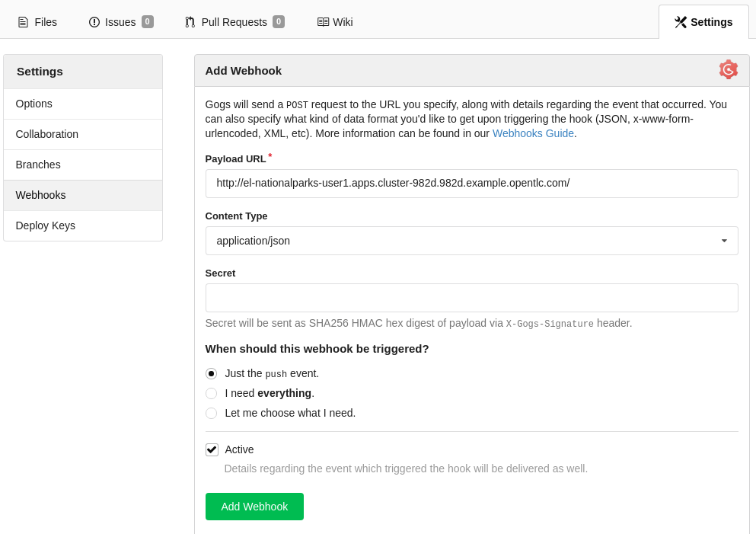Viewport: 756px width, 534px height.
Task: Open Deploy Keys in the settings sidebar
Action: tap(46, 225)
